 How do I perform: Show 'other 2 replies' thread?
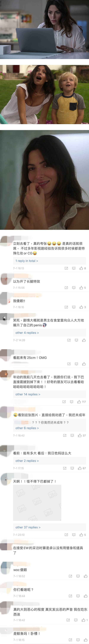pos(27,461)
